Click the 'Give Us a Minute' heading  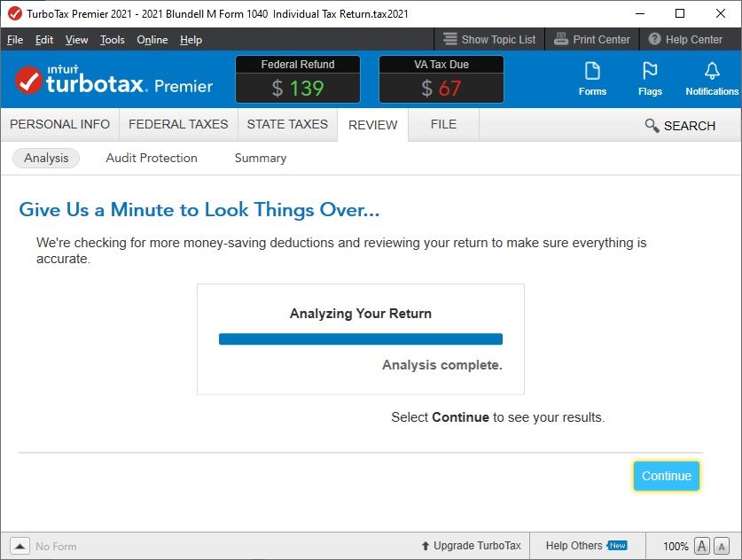pyautogui.click(x=199, y=209)
